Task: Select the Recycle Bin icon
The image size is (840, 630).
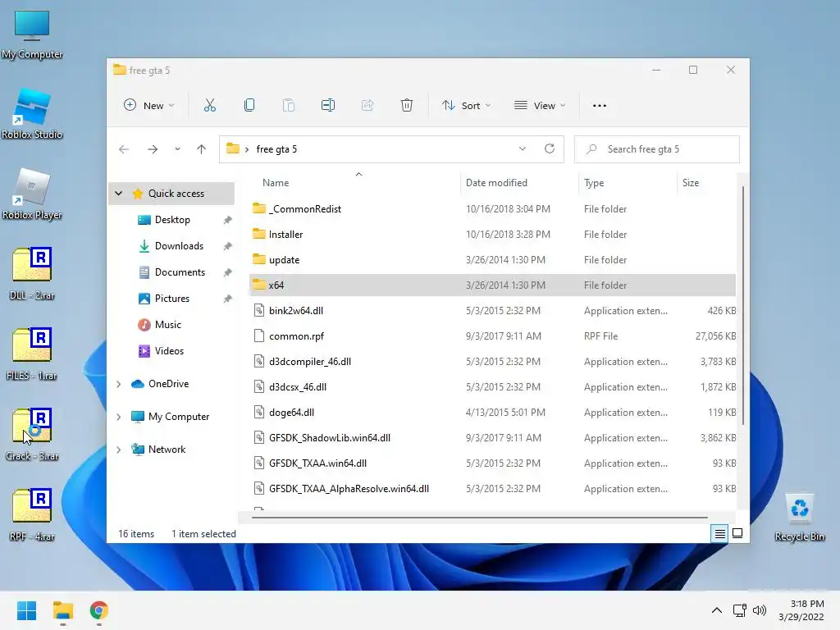Action: [799, 518]
